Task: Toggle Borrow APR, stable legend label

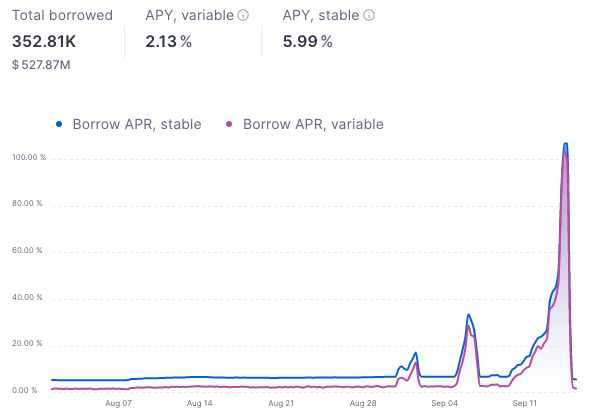Action: (x=137, y=124)
